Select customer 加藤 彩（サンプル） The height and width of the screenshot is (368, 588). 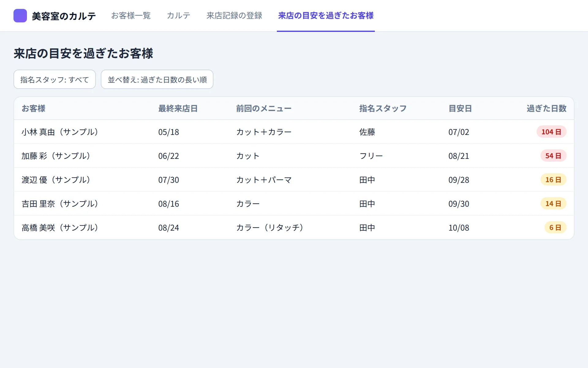[x=56, y=156]
